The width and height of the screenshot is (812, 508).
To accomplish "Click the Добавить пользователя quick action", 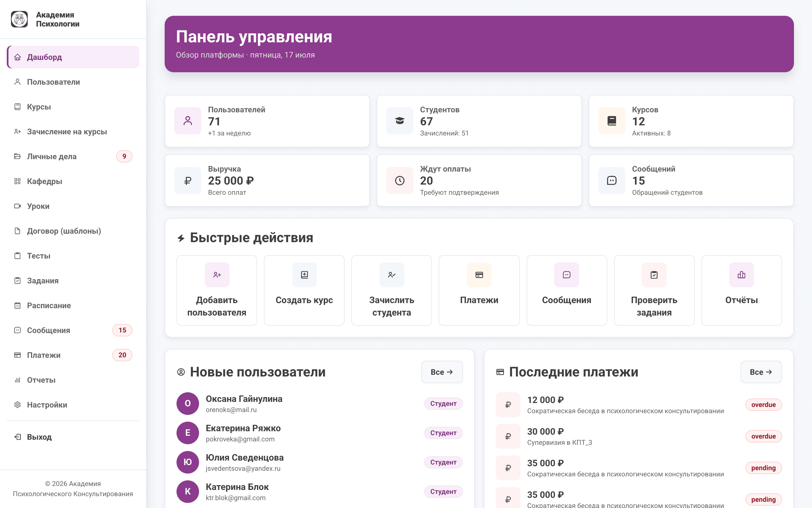I will 217,290.
